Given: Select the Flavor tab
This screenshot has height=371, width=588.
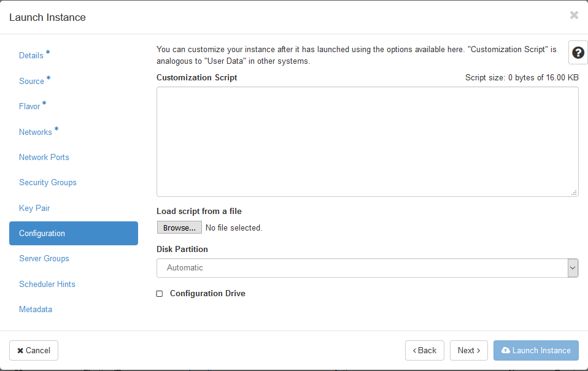Looking at the screenshot, I should [29, 107].
